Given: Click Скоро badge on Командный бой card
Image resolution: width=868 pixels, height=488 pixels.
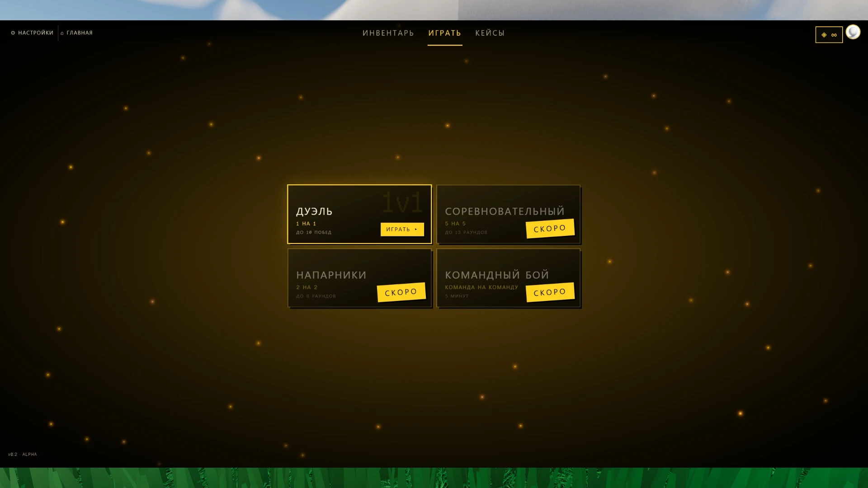Looking at the screenshot, I should [x=550, y=292].
